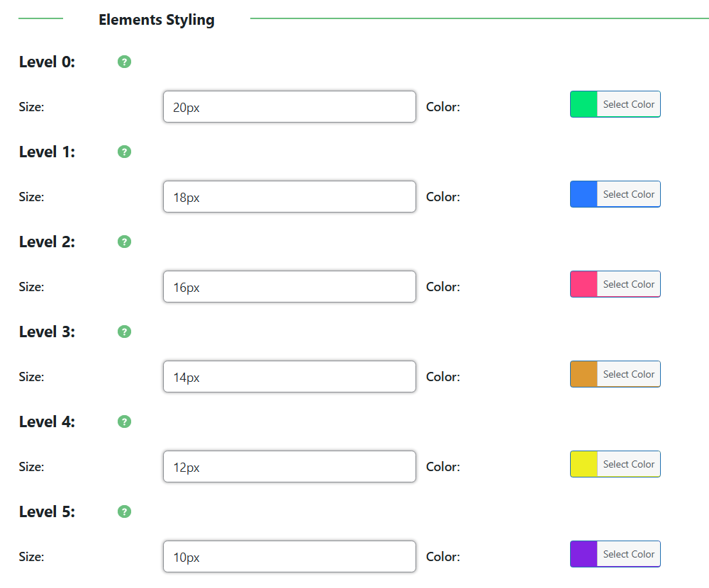The width and height of the screenshot is (709, 588).
Task: Click the Color: label in Level 1 row
Action: click(442, 197)
